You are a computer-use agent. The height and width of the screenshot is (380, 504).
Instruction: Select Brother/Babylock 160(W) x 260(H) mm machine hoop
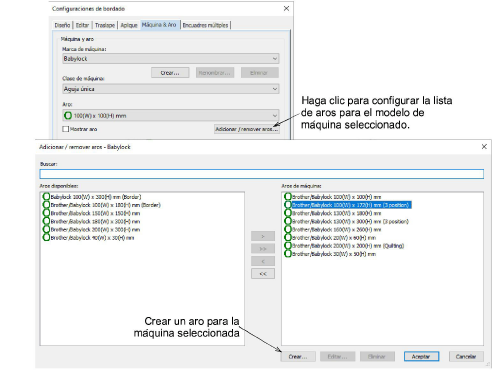click(333, 229)
